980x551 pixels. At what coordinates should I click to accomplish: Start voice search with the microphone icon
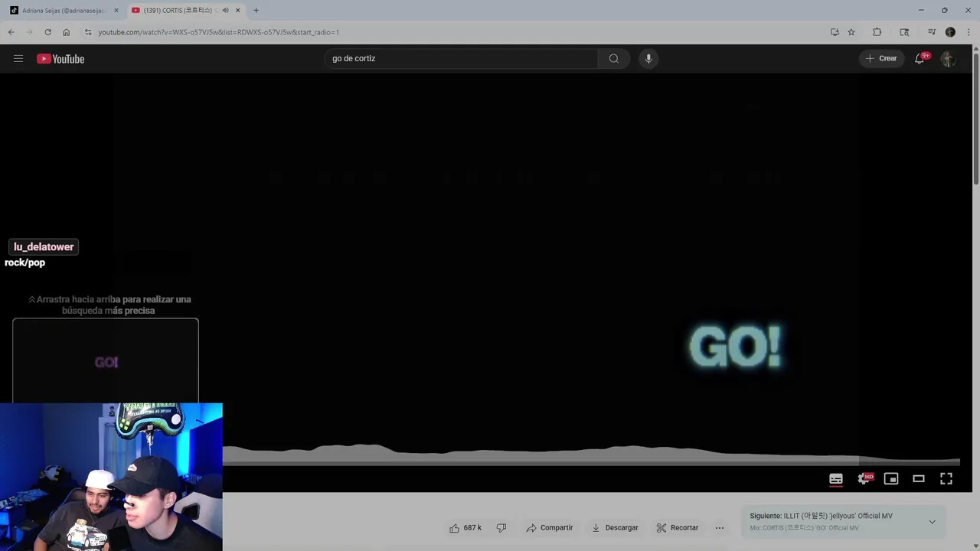(648, 58)
